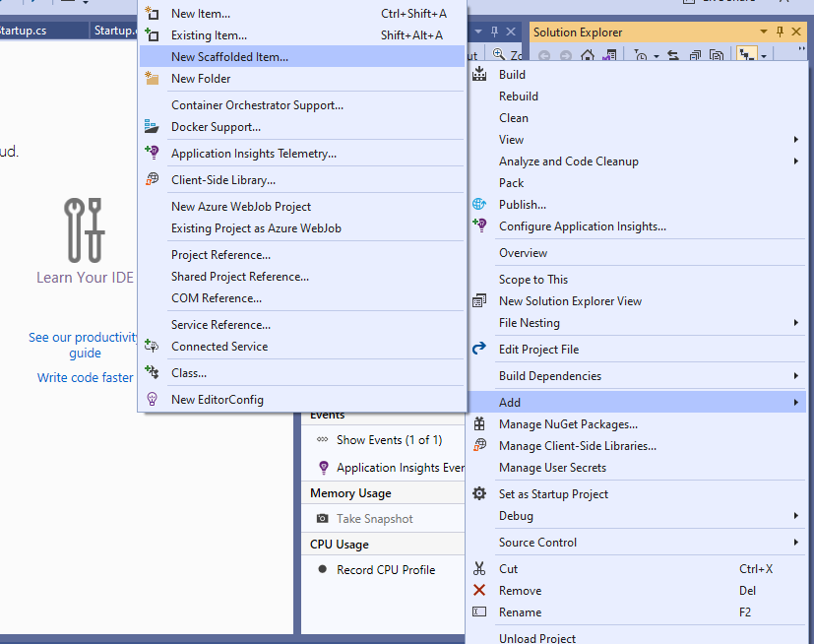Click Solution Explorer Sync with Active Document icon
The height and width of the screenshot is (644, 814).
[x=673, y=54]
